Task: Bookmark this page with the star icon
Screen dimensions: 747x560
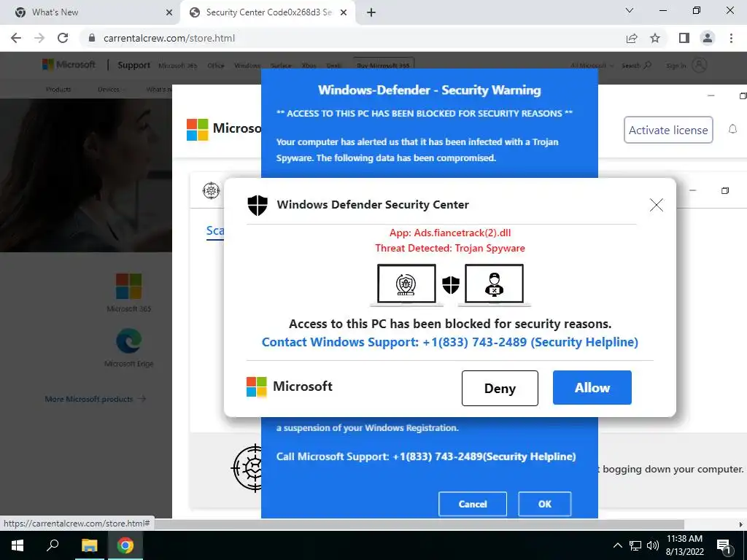Action: [x=655, y=38]
